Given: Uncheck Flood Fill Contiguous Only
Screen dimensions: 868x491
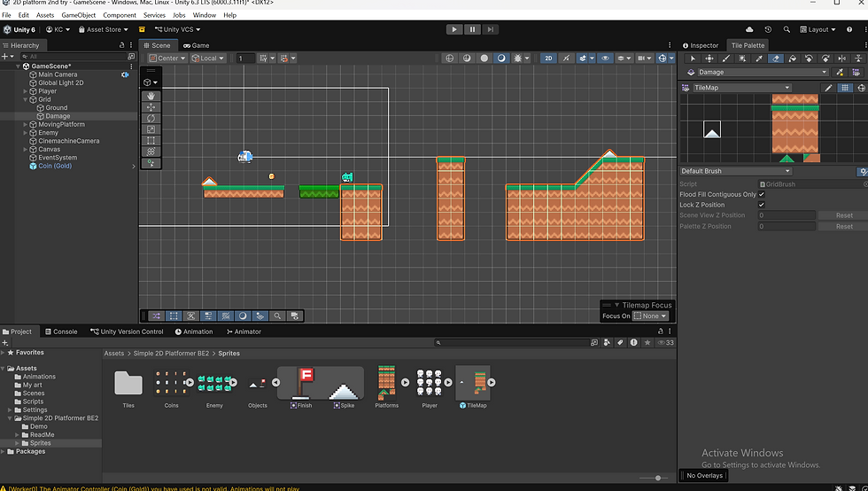Looking at the screenshot, I should click(762, 194).
